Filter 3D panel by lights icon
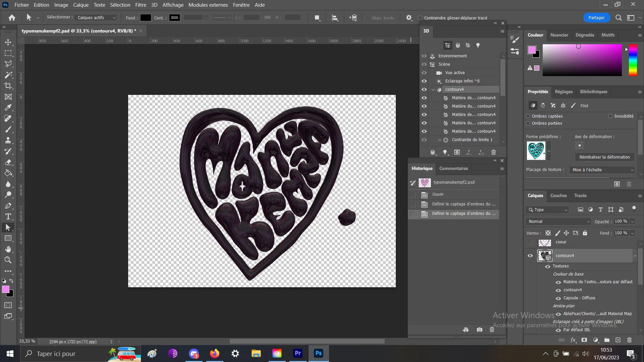 (x=478, y=45)
